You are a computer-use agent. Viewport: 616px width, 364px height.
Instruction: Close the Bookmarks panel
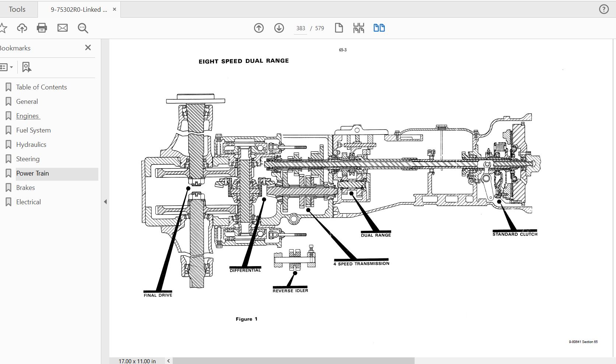coord(88,47)
